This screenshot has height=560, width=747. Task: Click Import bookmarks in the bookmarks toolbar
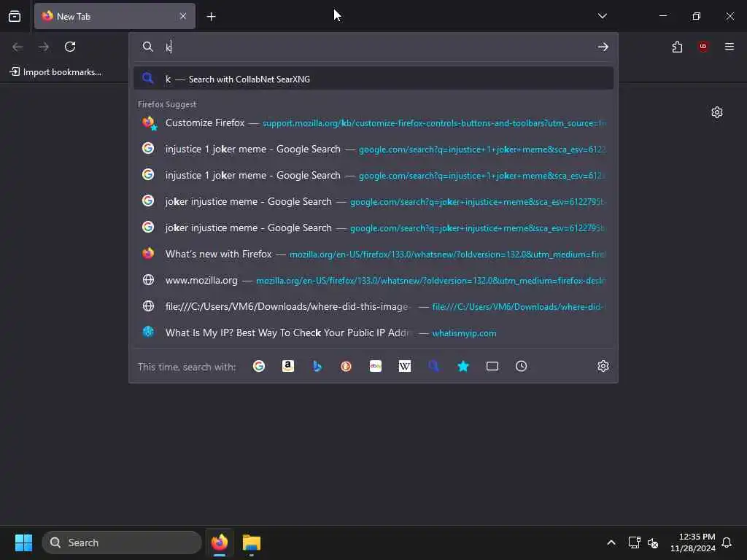[55, 72]
